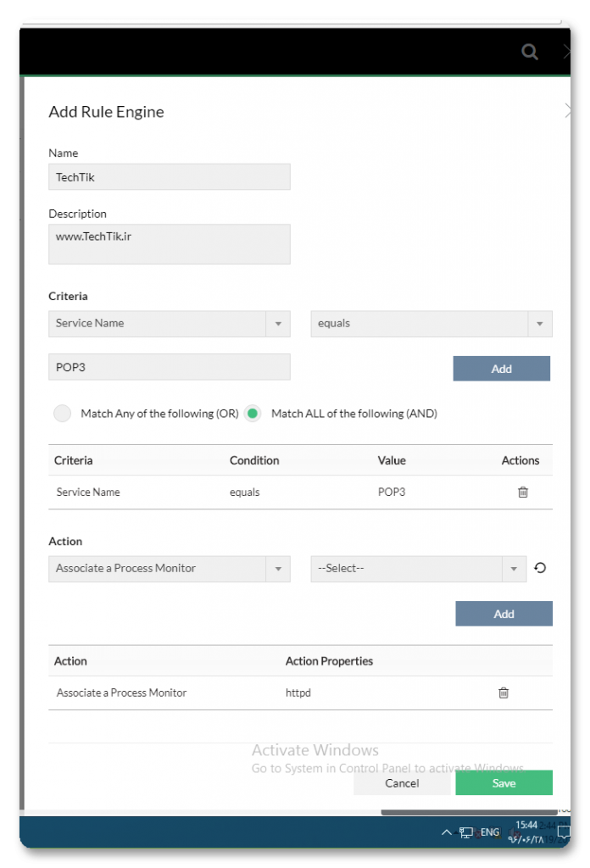Click the right arrow chevron in the black header
This screenshot has width=590, height=868.
pos(566,51)
